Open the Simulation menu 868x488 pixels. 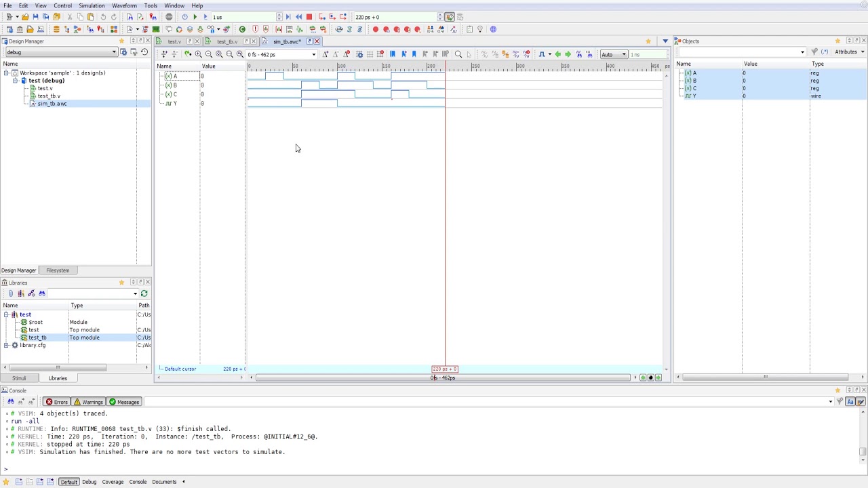click(92, 5)
